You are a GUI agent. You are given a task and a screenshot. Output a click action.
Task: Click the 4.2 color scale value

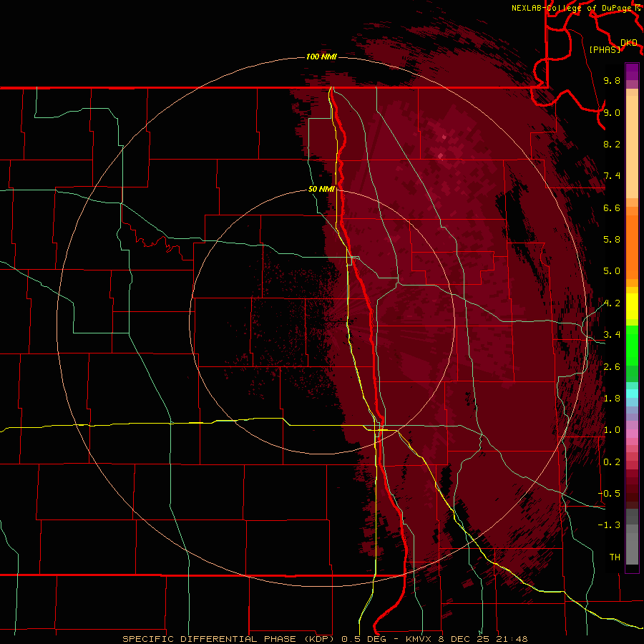[x=612, y=303]
